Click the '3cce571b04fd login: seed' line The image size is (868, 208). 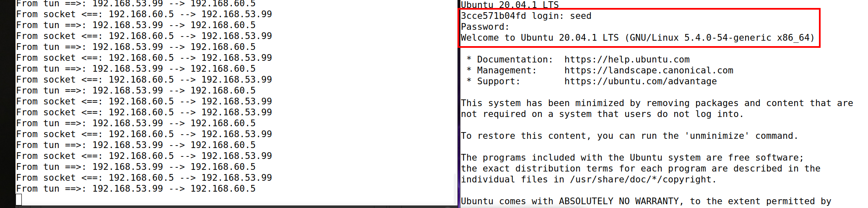tap(526, 16)
